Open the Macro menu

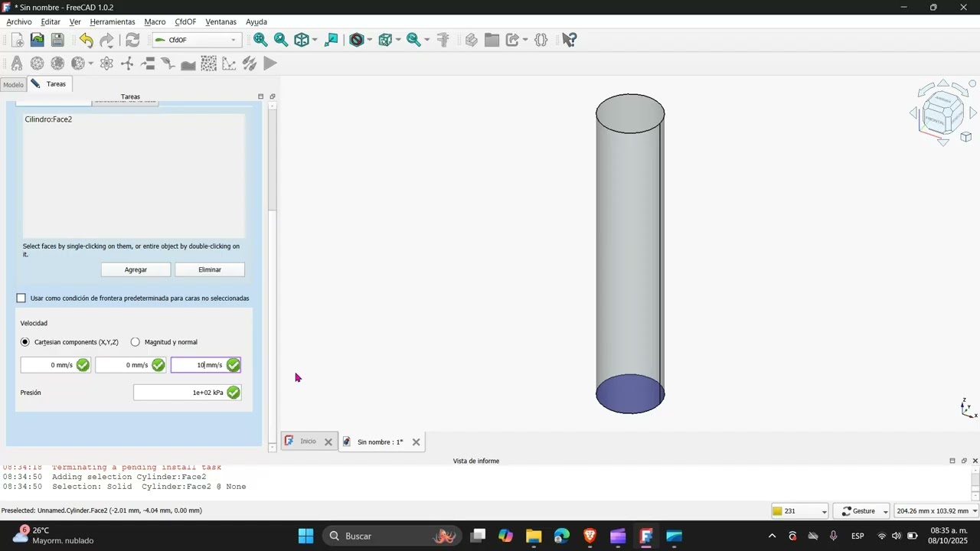point(155,22)
